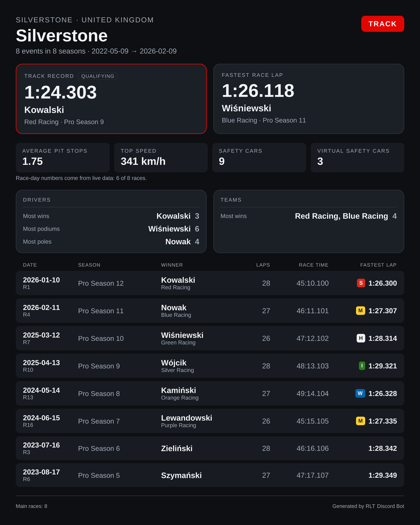This screenshot has width=420, height=525.
Task: Click the hard tyre H icon for 1:28.314
Action: 361,338
